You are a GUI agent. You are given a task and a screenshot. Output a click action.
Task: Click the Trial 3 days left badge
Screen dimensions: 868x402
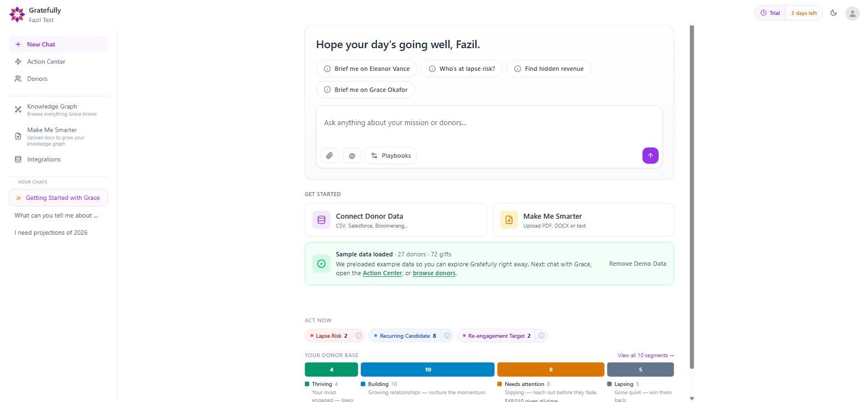coord(789,13)
